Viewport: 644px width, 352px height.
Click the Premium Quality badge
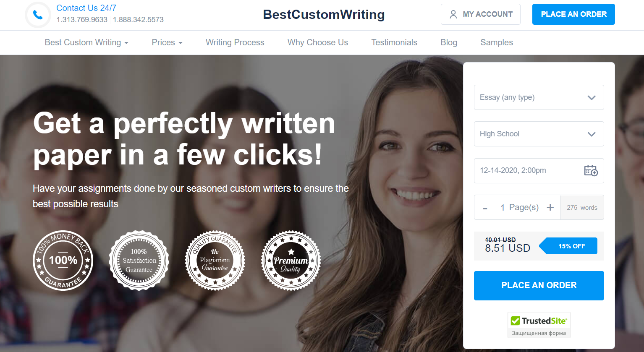click(x=291, y=261)
